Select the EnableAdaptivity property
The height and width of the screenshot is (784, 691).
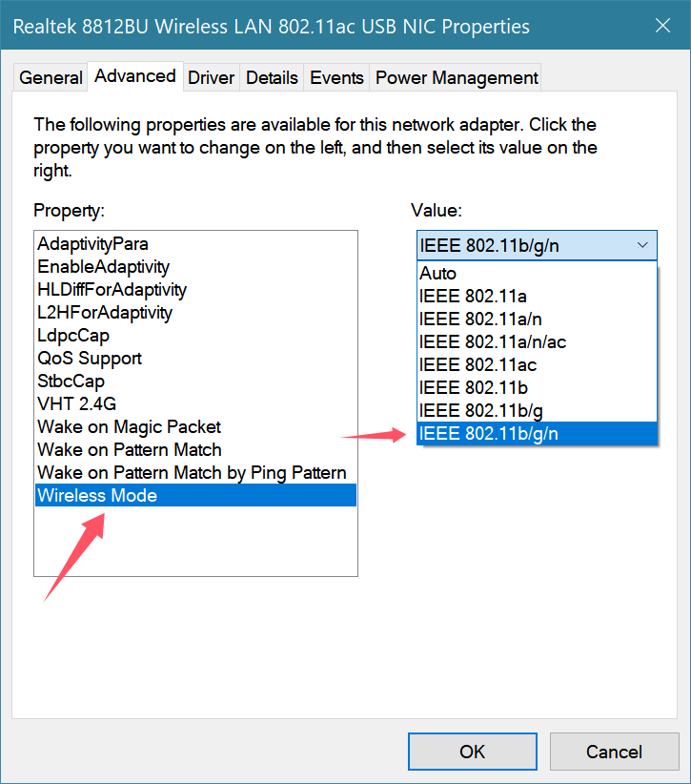point(195,267)
